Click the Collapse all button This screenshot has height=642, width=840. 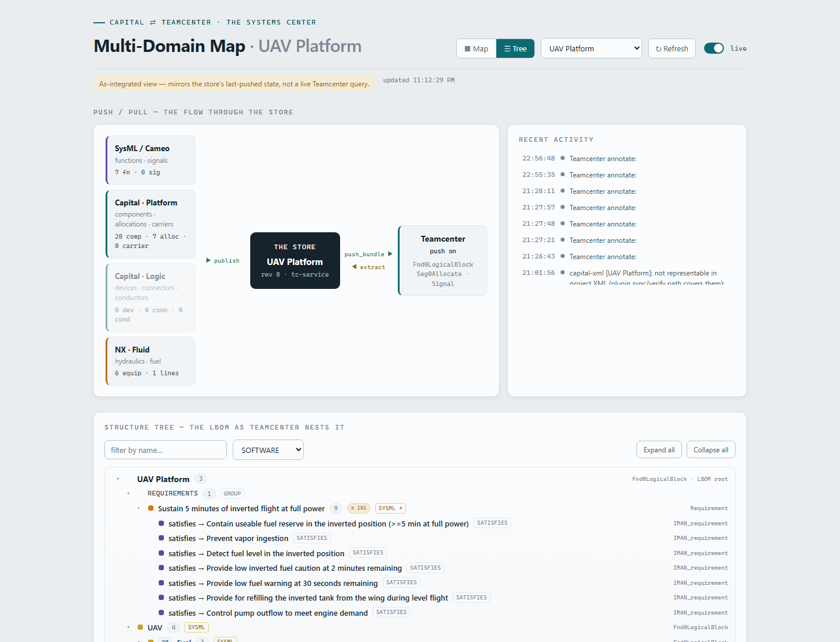[x=711, y=450]
